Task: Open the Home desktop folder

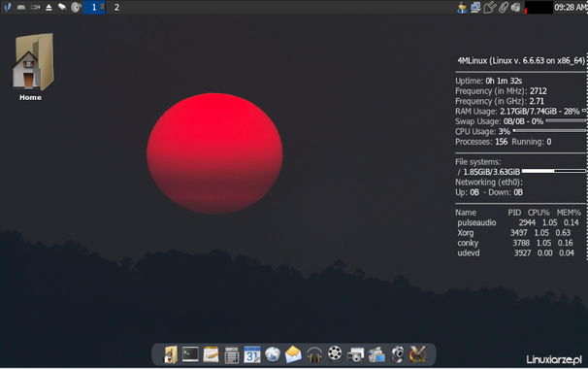Action: click(32, 66)
